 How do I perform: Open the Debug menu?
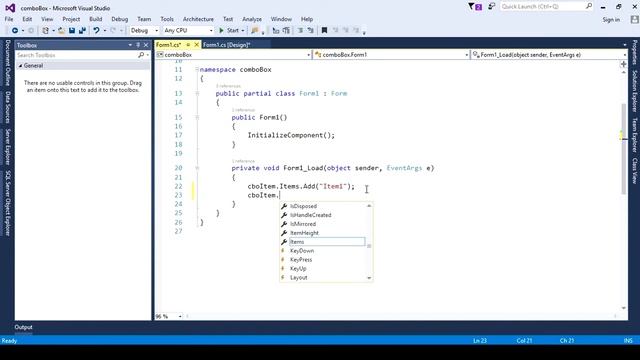point(120,19)
